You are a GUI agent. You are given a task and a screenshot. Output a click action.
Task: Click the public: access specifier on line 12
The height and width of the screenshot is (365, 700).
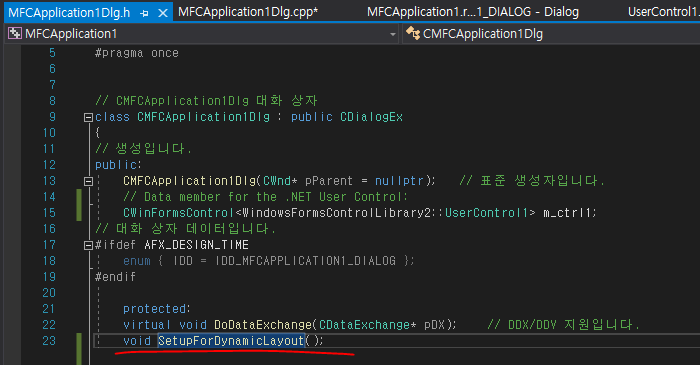point(118,165)
